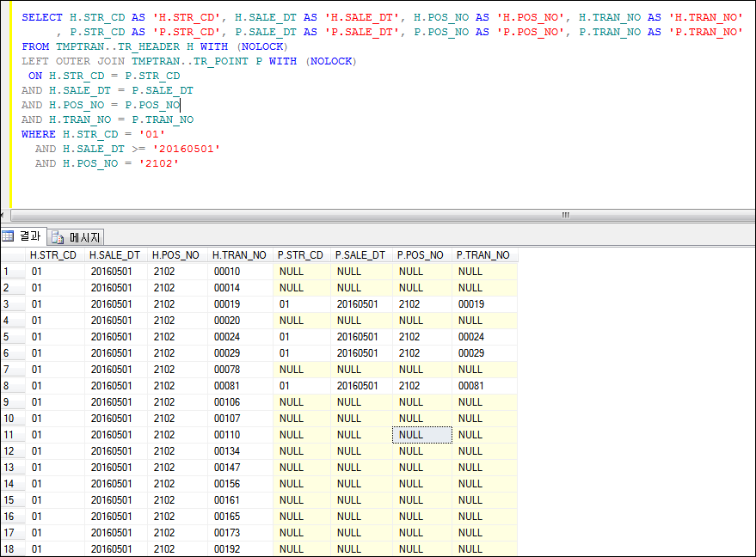756x557 pixels.
Task: Click the document icon on 메시지 tab
Action: pos(58,237)
